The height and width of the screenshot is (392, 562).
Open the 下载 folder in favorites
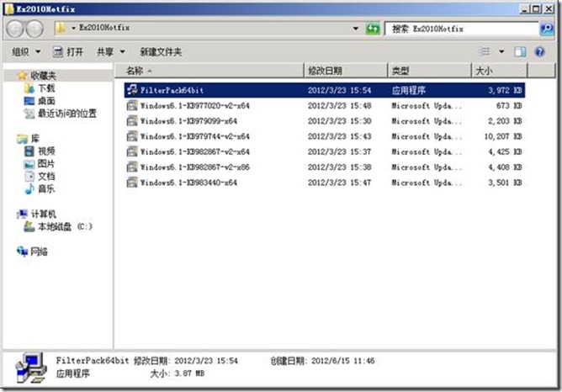[46, 88]
